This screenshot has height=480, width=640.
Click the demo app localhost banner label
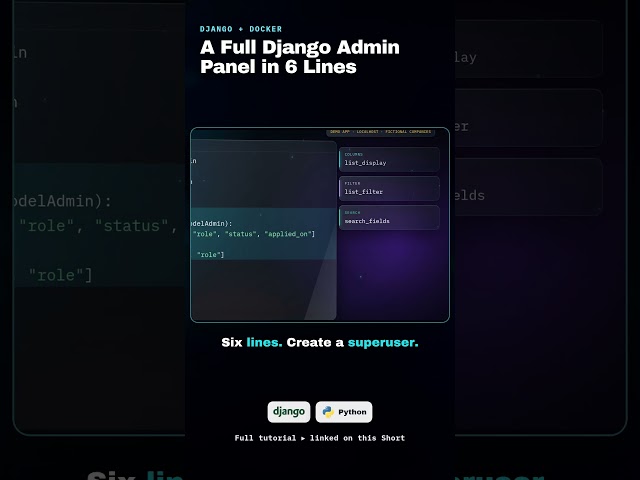coord(380,132)
